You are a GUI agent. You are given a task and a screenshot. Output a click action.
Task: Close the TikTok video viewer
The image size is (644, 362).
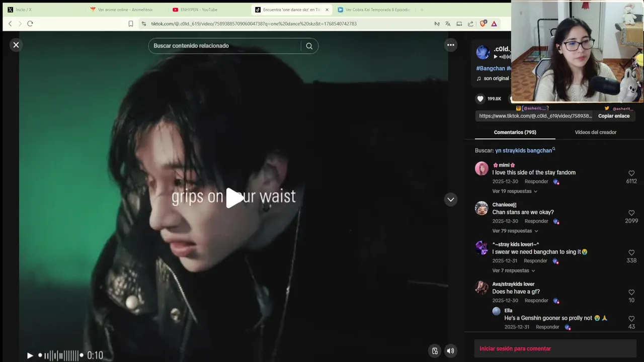tap(16, 45)
